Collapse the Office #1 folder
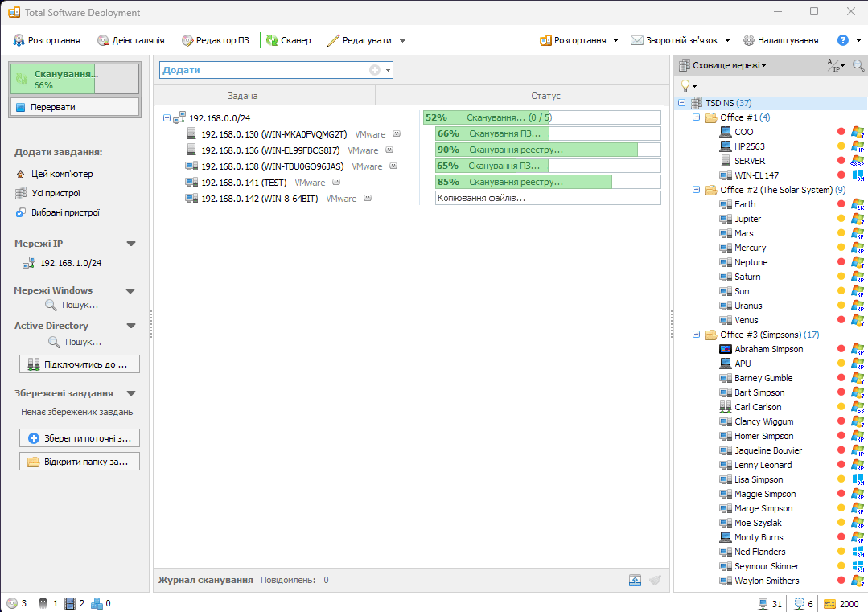868x612 pixels. coord(697,117)
